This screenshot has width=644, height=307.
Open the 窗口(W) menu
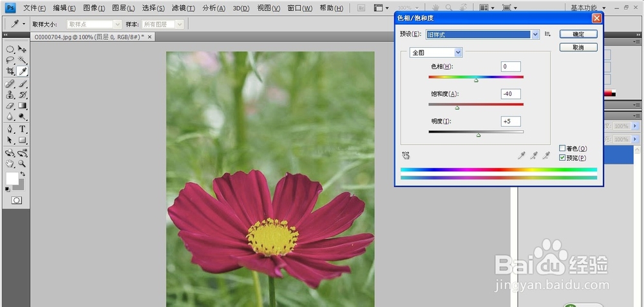tap(300, 8)
